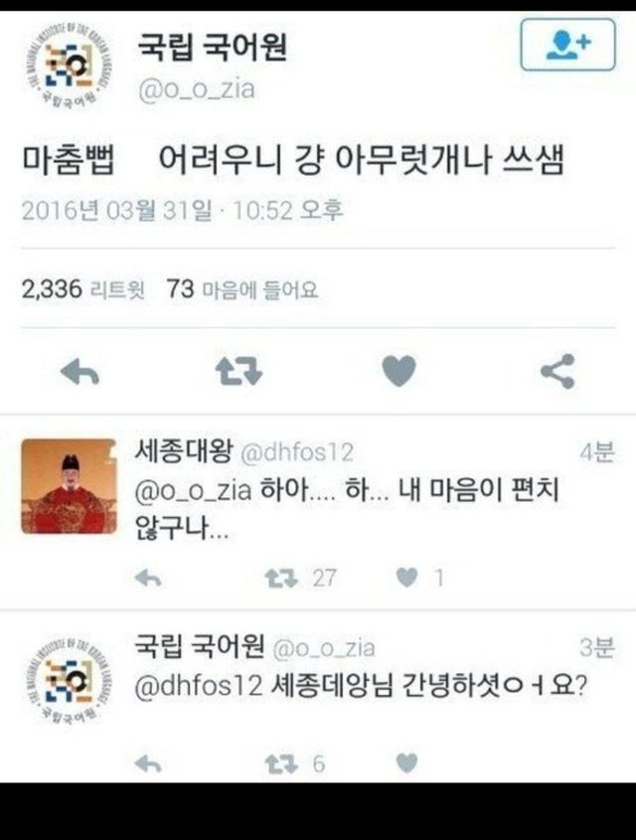The height and width of the screenshot is (840, 636).
Task: Reply to the main tweet
Action: tap(79, 371)
